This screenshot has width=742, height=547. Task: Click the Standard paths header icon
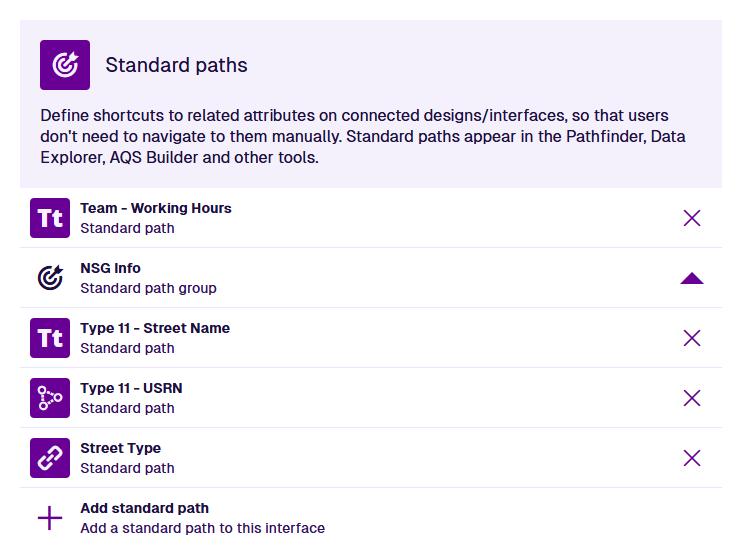[65, 65]
